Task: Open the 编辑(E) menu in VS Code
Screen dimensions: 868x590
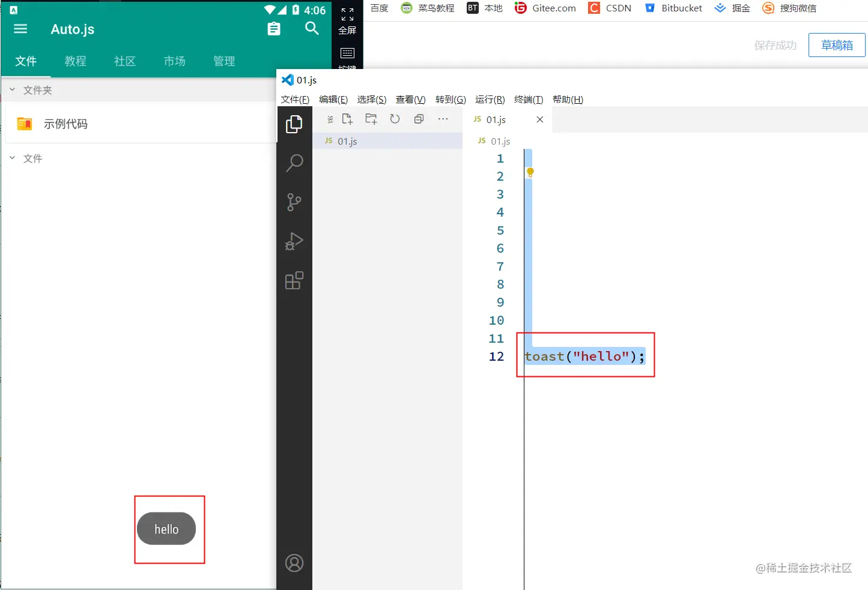Action: point(333,100)
